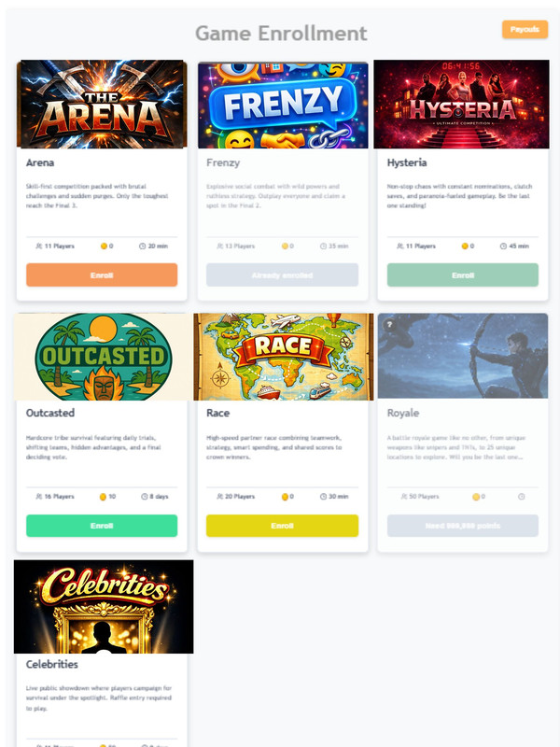Open the Hysteria banner image
Image resolution: width=560 pixels, height=747 pixels.
coord(461,104)
